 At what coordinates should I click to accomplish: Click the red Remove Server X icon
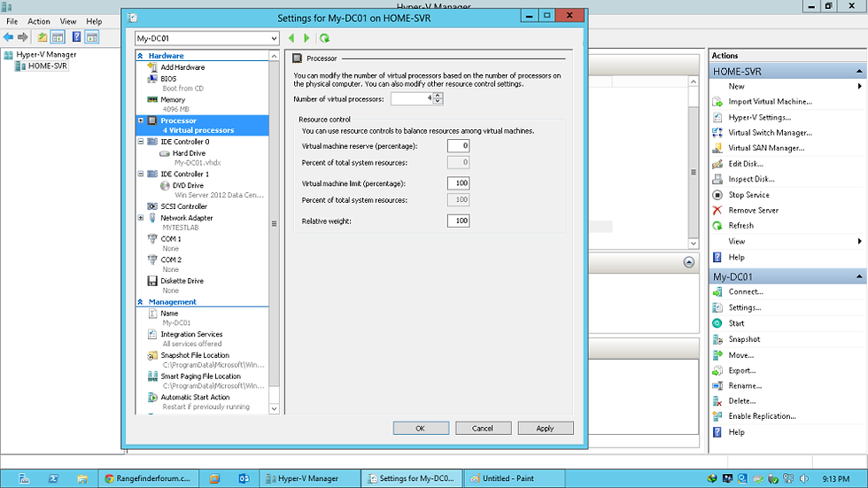(717, 210)
